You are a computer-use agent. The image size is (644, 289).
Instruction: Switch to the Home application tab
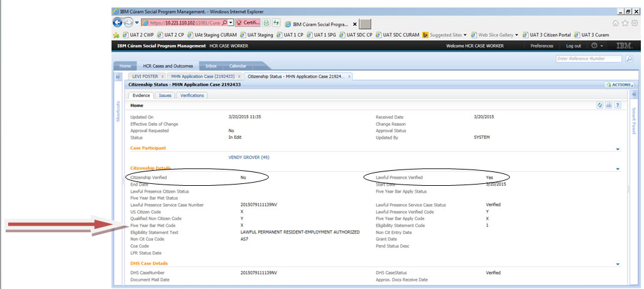[x=125, y=66]
